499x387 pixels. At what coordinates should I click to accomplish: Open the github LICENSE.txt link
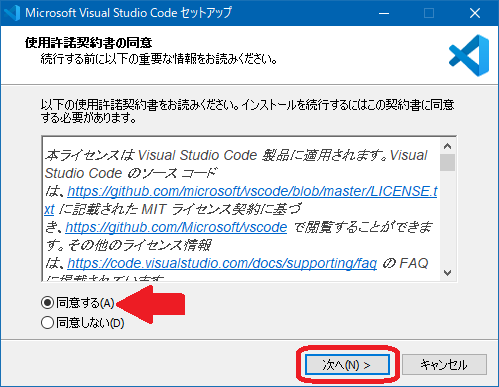coord(252,191)
